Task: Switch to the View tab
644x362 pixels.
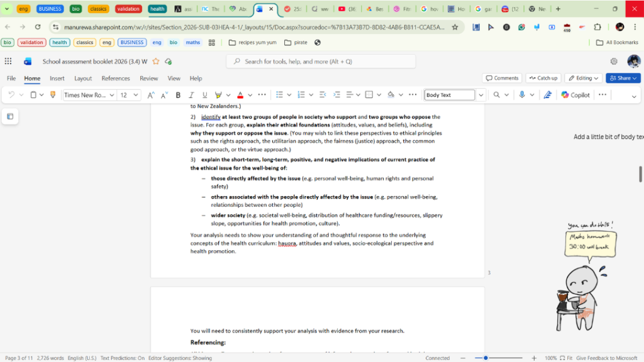Action: (174, 78)
